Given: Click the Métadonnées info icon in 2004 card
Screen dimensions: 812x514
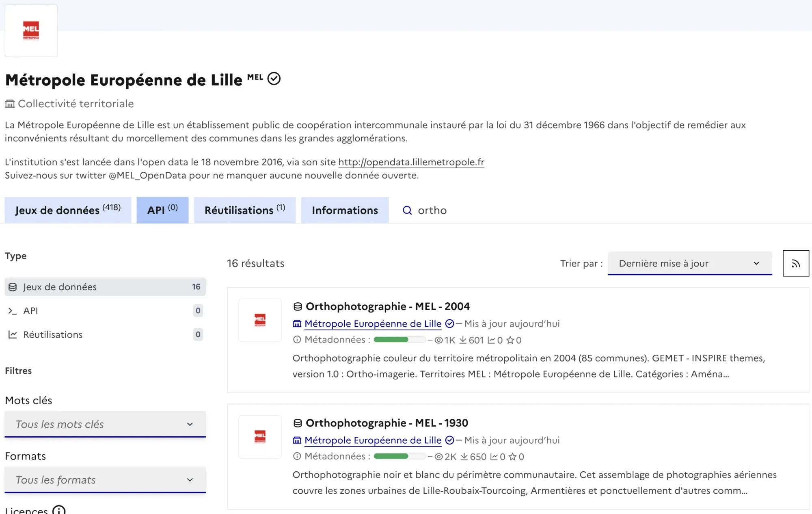Looking at the screenshot, I should (x=297, y=340).
